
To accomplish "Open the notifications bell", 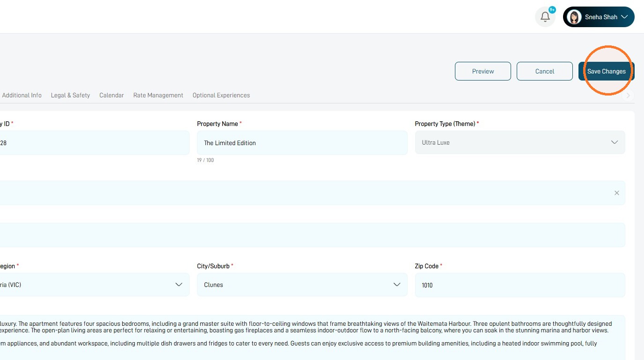I will (545, 17).
